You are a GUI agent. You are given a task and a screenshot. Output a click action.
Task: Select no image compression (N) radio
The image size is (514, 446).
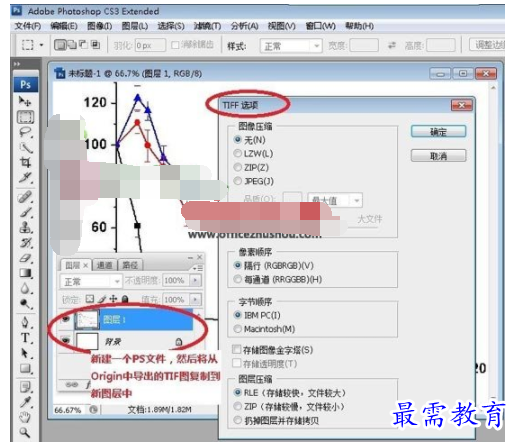[237, 140]
